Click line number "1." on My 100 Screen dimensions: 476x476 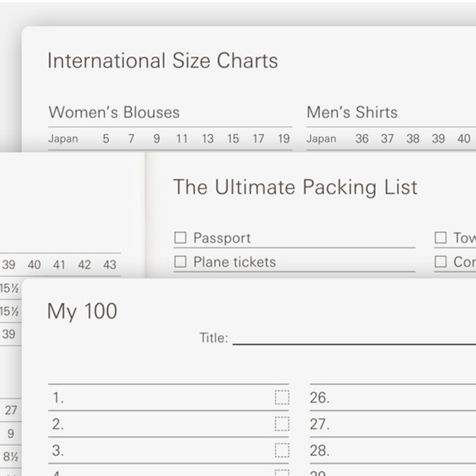58,398
